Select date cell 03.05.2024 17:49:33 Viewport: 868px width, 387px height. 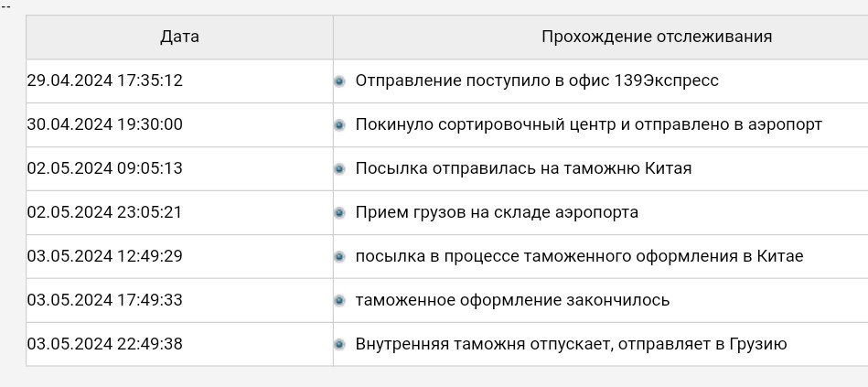point(179,300)
